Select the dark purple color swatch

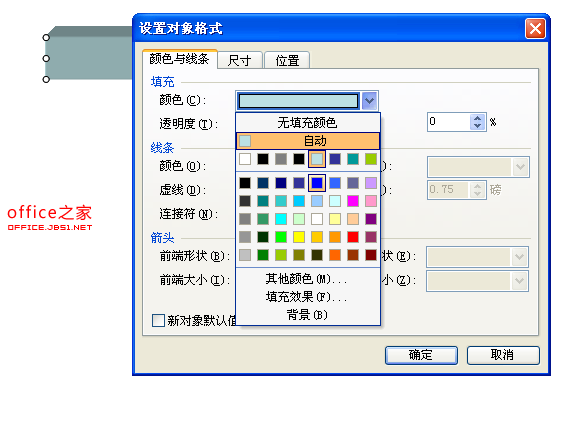[x=371, y=219]
